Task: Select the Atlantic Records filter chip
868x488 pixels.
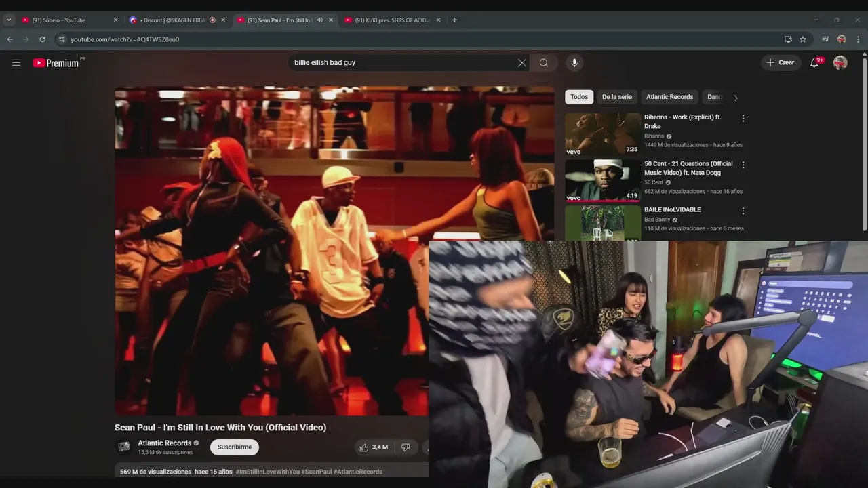Action: coord(669,97)
